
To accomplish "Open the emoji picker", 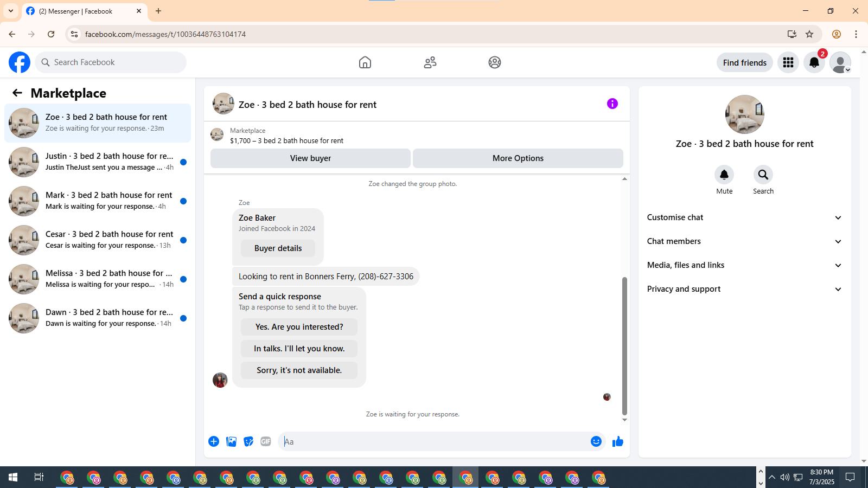I will click(x=596, y=441).
